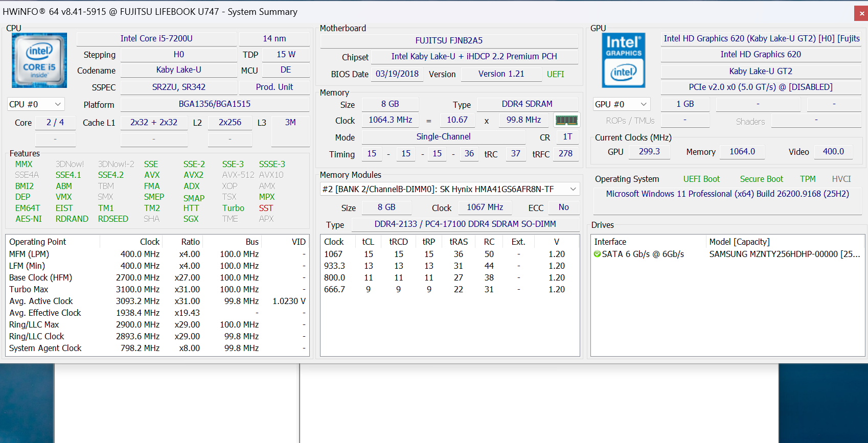Click the memory module chip icon

point(566,120)
